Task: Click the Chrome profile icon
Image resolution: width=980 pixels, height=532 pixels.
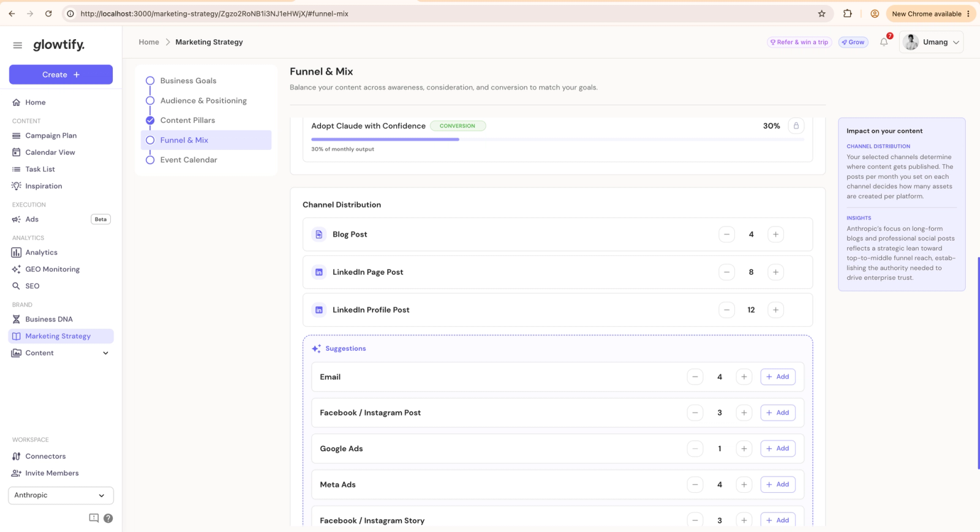Action: tap(875, 13)
